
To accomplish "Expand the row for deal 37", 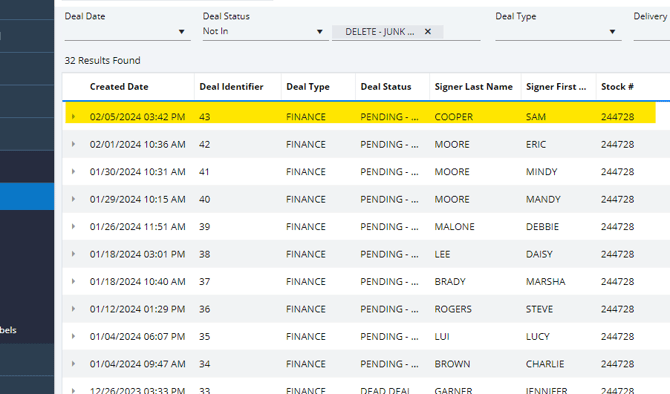I will 73,282.
